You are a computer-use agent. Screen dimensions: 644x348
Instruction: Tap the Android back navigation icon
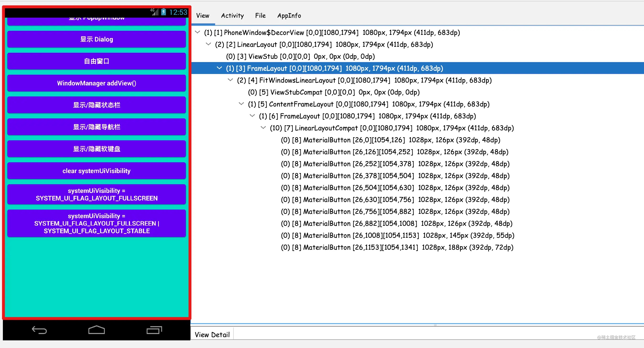(39, 330)
